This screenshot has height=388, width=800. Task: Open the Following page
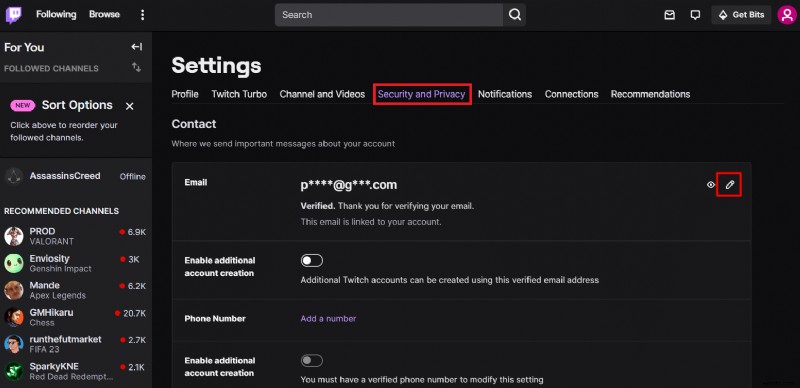click(56, 15)
